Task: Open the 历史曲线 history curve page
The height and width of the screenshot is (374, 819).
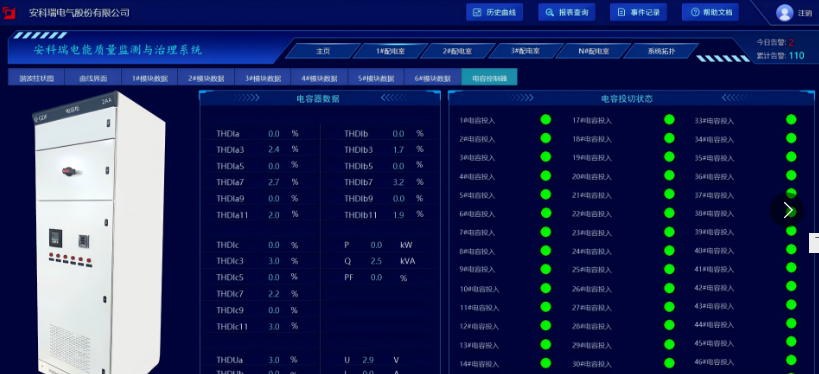Action: (x=494, y=12)
